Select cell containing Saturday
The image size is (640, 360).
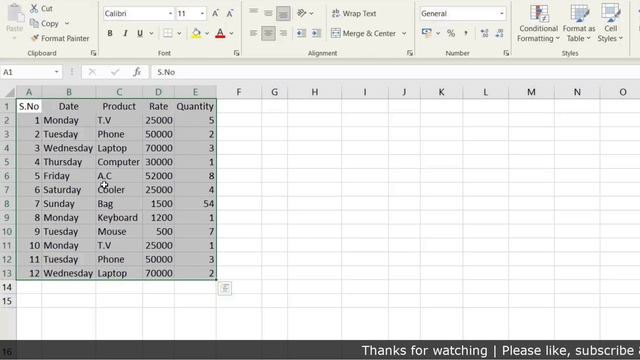pos(68,190)
